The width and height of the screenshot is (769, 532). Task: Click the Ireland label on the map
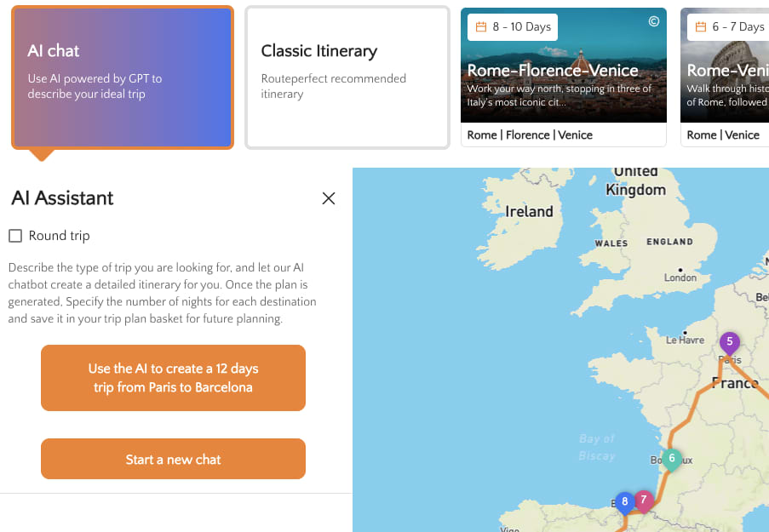(529, 211)
